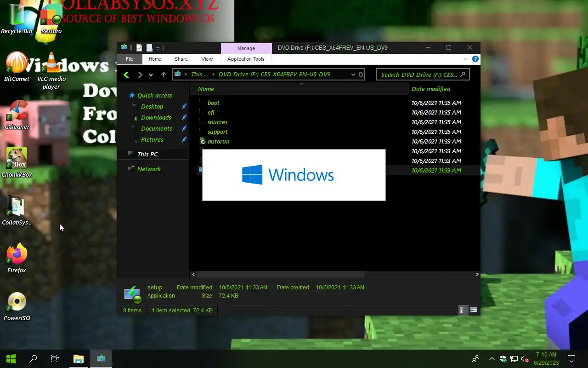This screenshot has height=368, width=588.
Task: Select the autorun file
Action: [218, 141]
